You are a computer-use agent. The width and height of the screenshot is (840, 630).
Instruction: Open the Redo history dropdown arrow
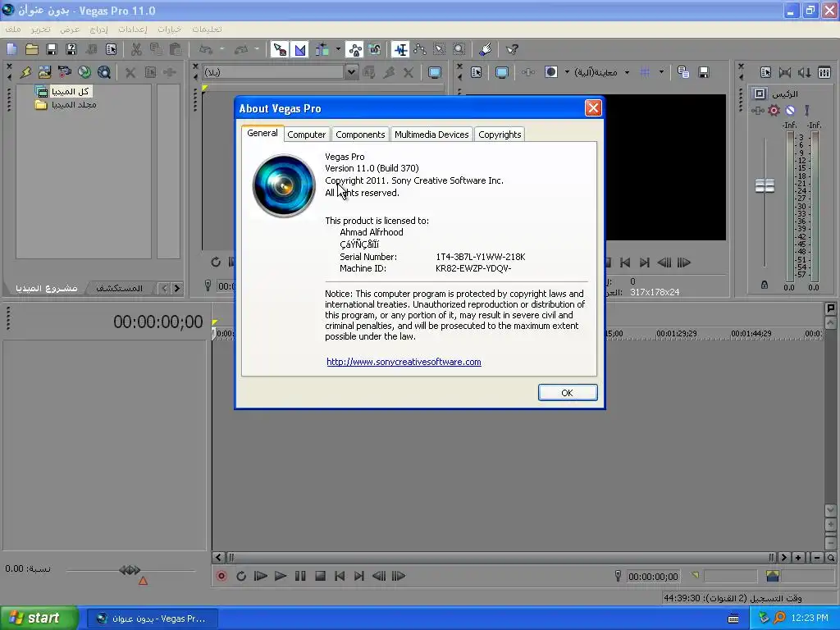tap(257, 49)
